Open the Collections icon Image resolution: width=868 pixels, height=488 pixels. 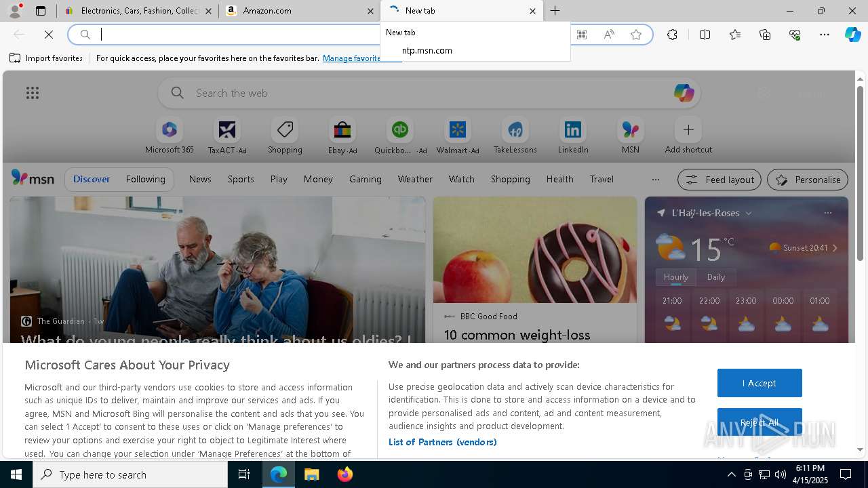click(765, 35)
